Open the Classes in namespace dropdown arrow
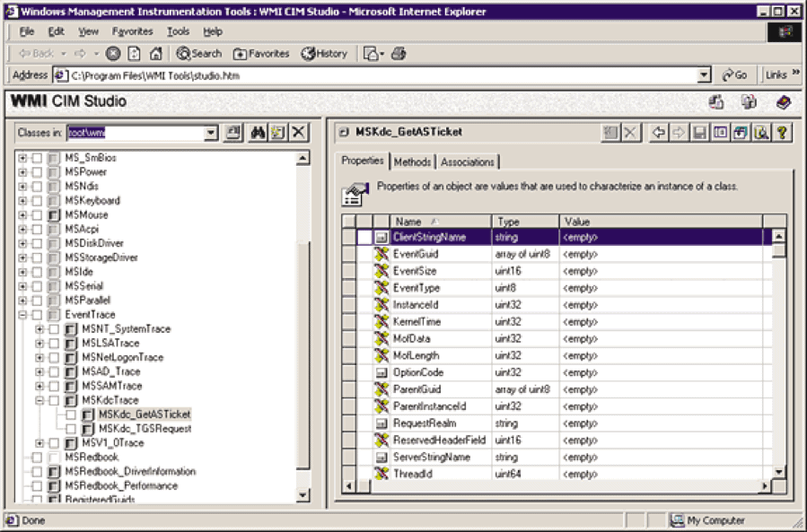 point(210,133)
